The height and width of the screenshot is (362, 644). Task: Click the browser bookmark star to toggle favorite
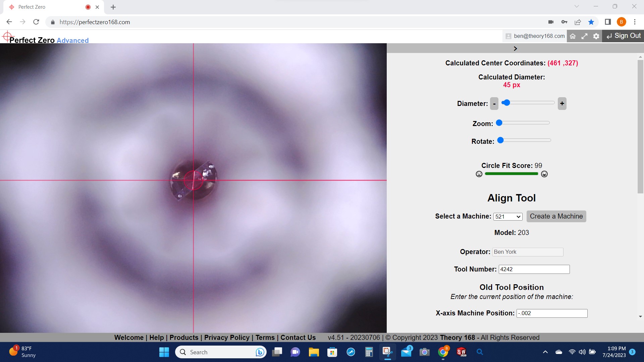click(591, 22)
